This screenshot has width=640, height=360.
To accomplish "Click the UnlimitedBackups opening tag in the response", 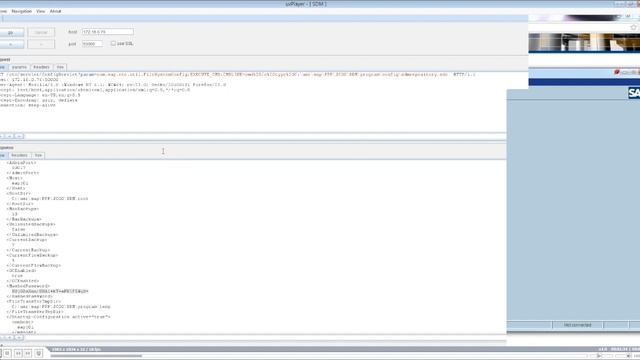I will tap(31, 224).
